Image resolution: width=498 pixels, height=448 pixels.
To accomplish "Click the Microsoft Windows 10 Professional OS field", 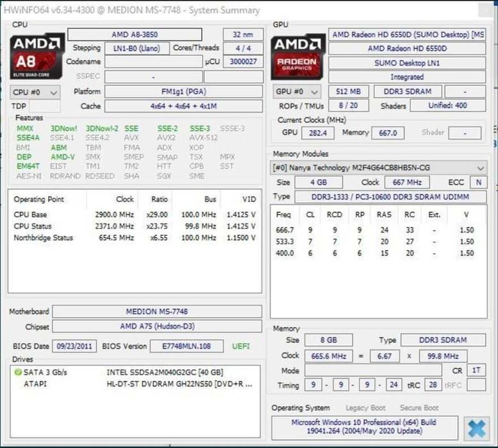I will (x=365, y=427).
